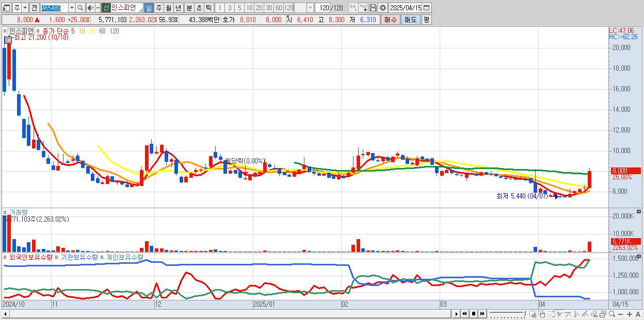
Task: Click the candle count field showing 120
Action: [x=323, y=8]
